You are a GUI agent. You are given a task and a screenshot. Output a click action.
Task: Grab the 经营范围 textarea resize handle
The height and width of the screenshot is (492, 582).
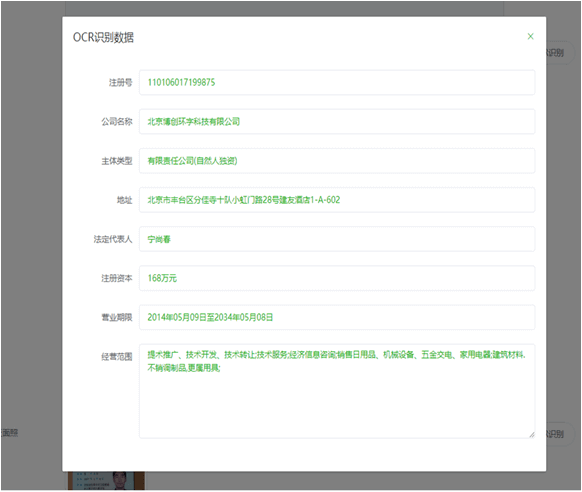(x=532, y=435)
